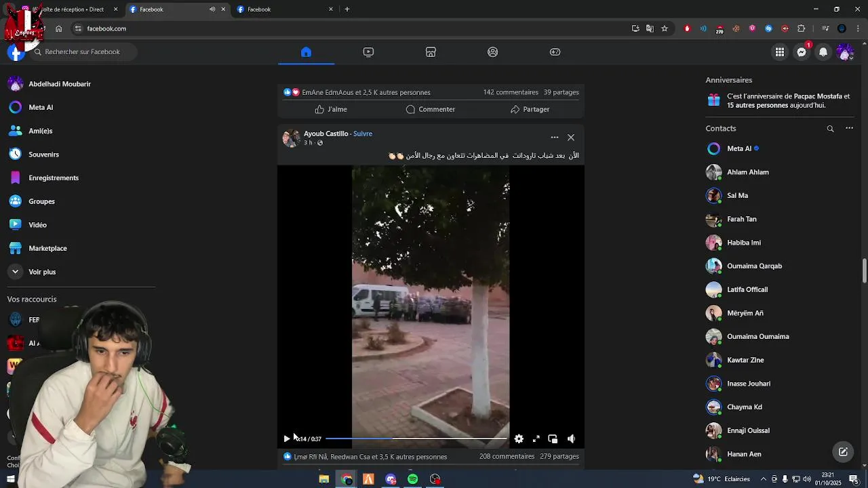Click the Rechercher sur Facebook search field
This screenshot has height=488, width=868.
coord(82,52)
